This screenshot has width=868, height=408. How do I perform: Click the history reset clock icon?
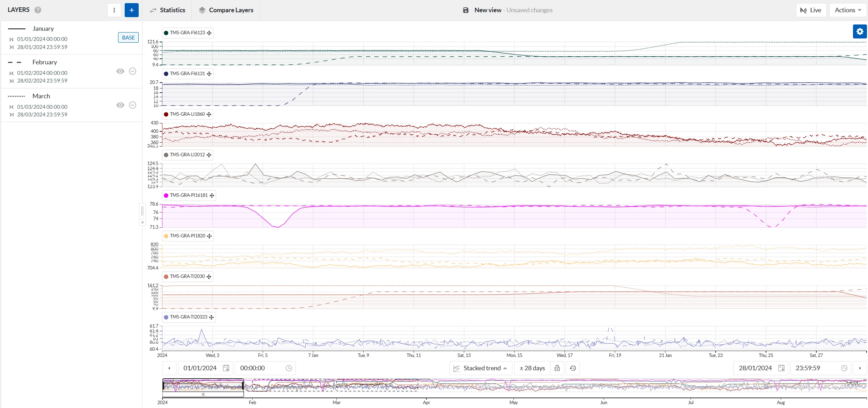pyautogui.click(x=573, y=368)
